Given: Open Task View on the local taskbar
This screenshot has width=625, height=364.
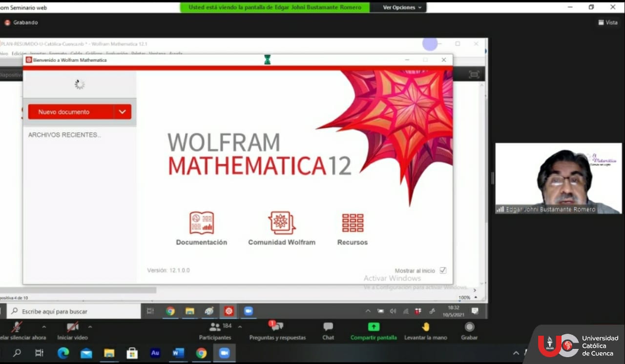Looking at the screenshot, I should (x=40, y=353).
